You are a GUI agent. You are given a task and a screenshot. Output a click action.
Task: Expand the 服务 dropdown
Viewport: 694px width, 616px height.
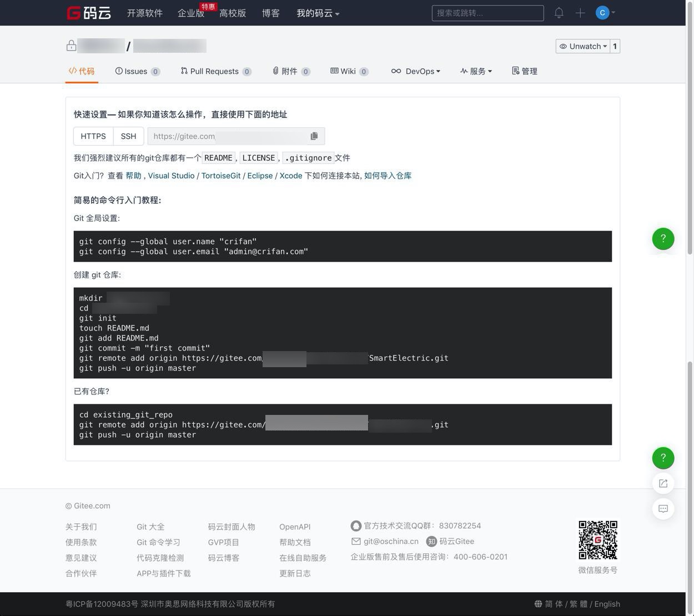pyautogui.click(x=476, y=71)
